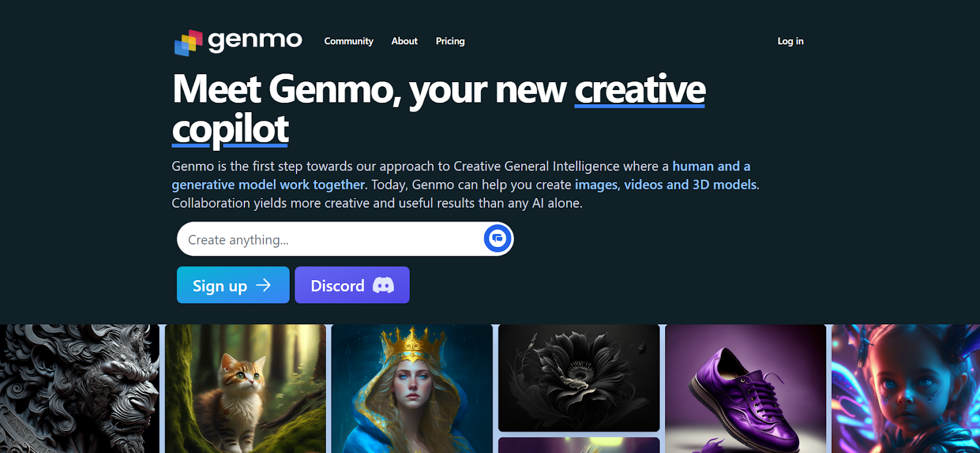The width and height of the screenshot is (980, 453).
Task: Click the Log in link
Action: coord(790,41)
